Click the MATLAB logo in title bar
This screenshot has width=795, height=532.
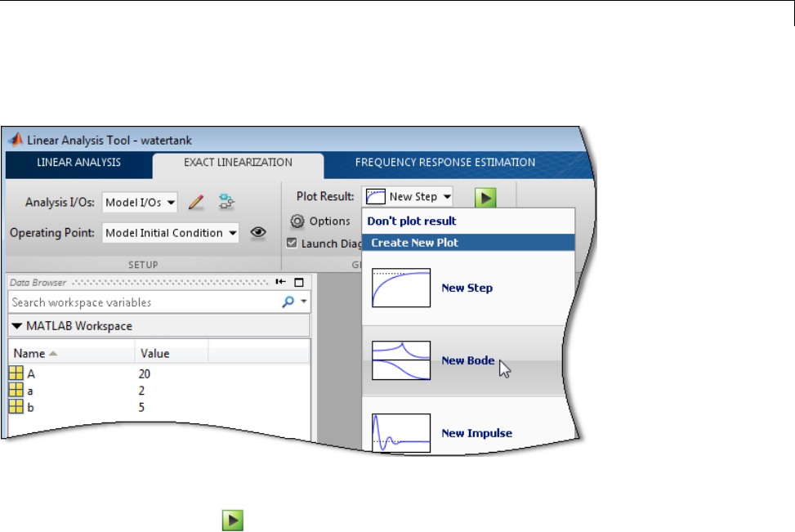pos(16,140)
